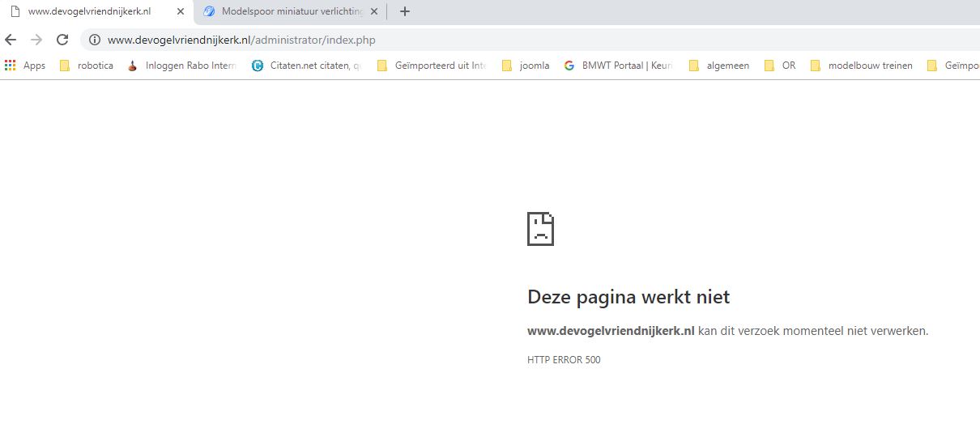Close the devogelvriendnijkerk.nl tab
This screenshot has width=980, height=428.
(x=181, y=11)
